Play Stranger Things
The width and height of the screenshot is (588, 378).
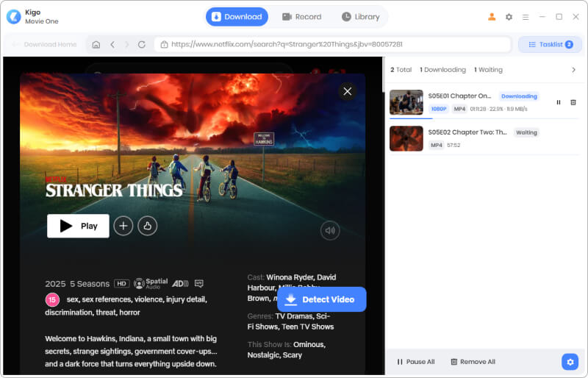[78, 226]
